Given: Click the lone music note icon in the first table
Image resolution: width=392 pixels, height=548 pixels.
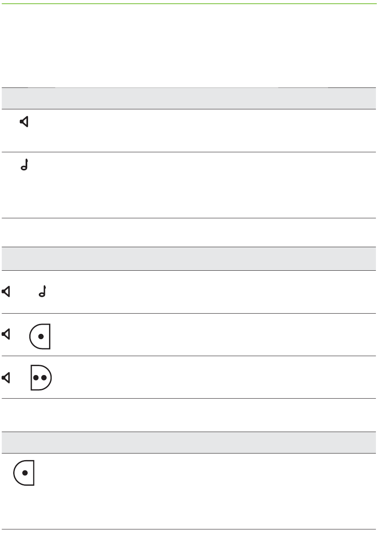Looking at the screenshot, I should 25,165.
